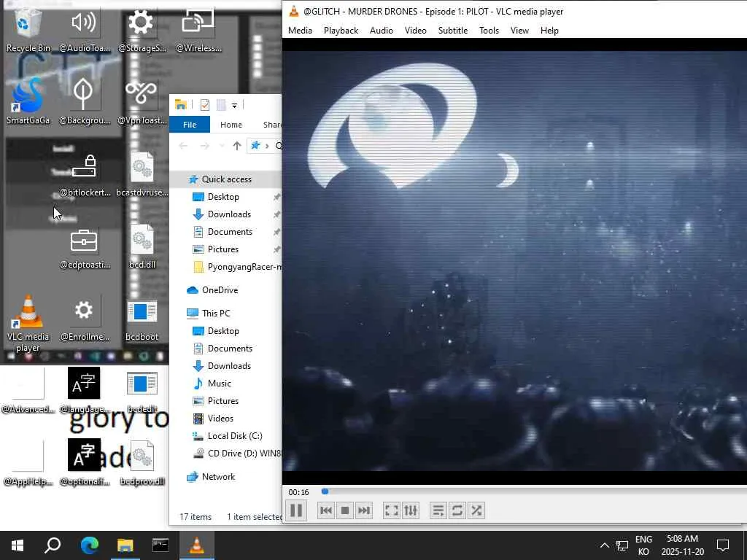Toggle VLC loop mode

[457, 510]
